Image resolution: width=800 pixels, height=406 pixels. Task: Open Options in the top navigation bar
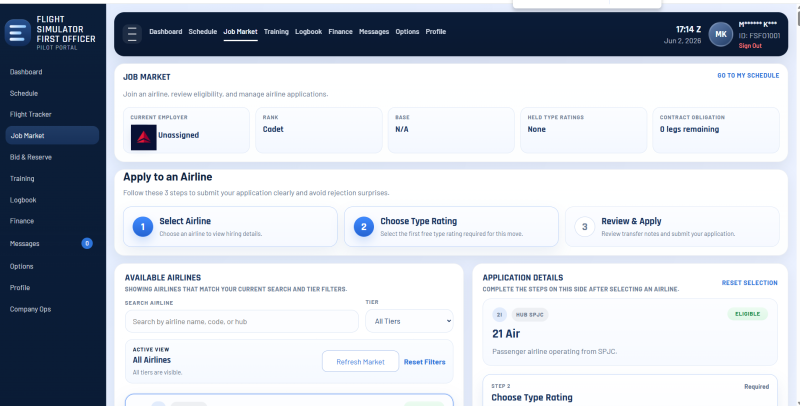tap(407, 32)
